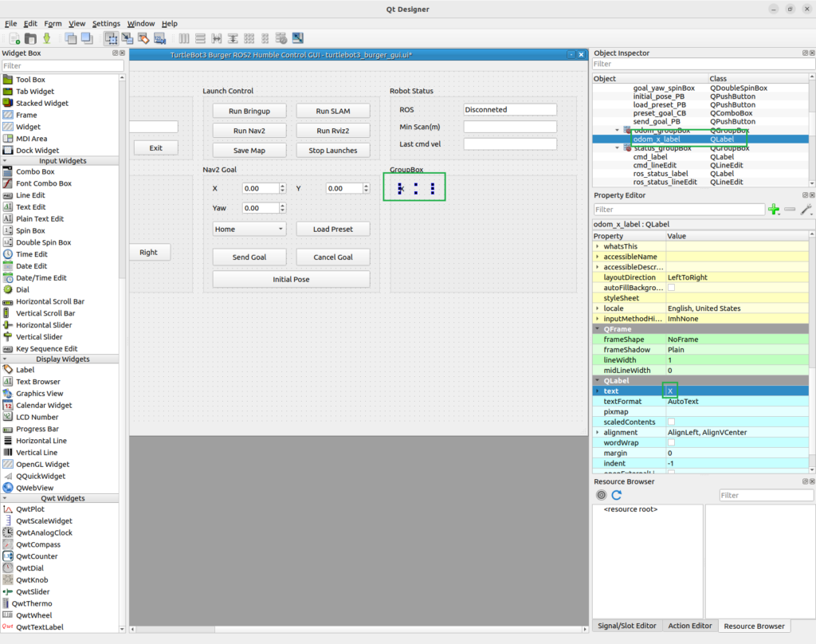The width and height of the screenshot is (816, 644).
Task: Switch to Edit Buddies mode icon
Action: coord(143,38)
